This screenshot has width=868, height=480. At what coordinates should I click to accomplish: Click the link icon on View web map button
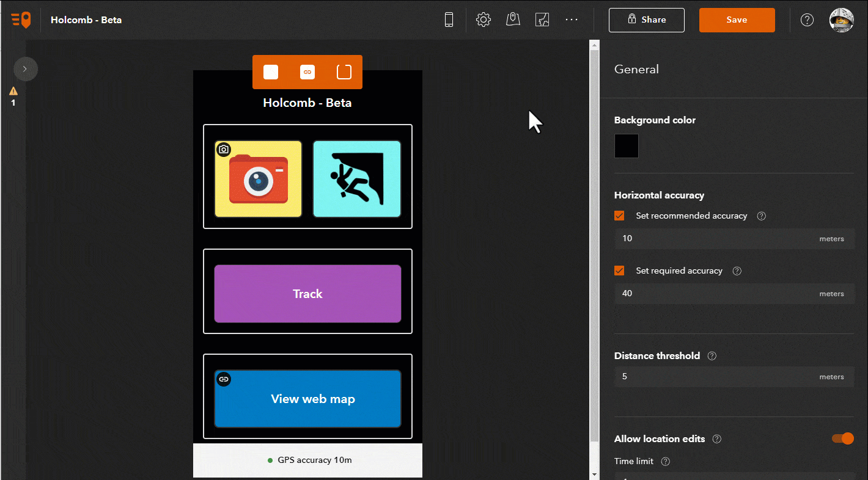[224, 379]
